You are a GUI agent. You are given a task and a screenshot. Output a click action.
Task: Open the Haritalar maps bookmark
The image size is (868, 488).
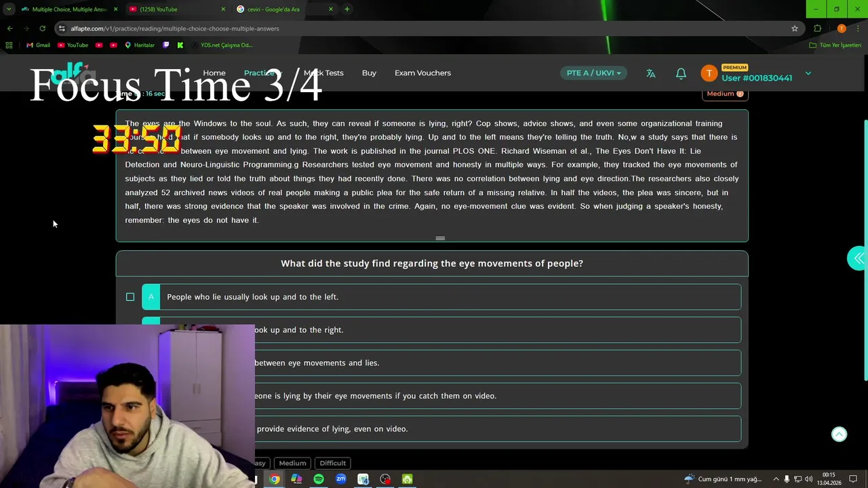pos(140,45)
